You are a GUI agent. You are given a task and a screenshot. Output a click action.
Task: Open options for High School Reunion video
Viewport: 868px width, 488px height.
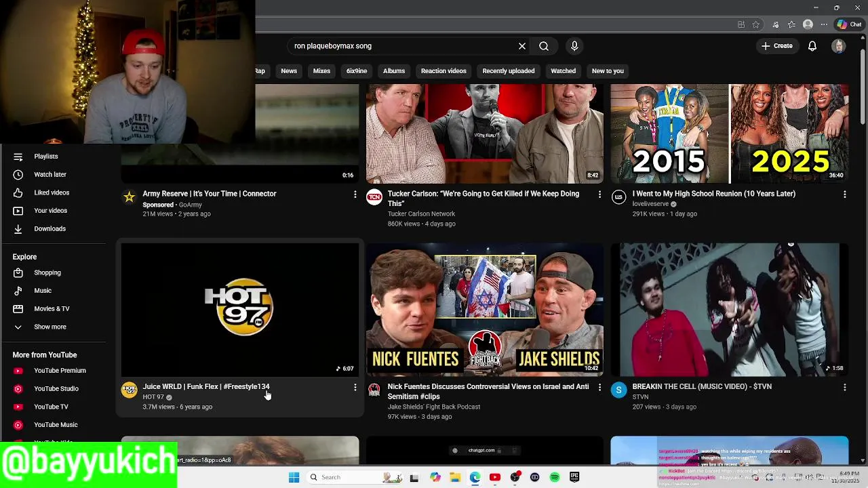(x=844, y=195)
